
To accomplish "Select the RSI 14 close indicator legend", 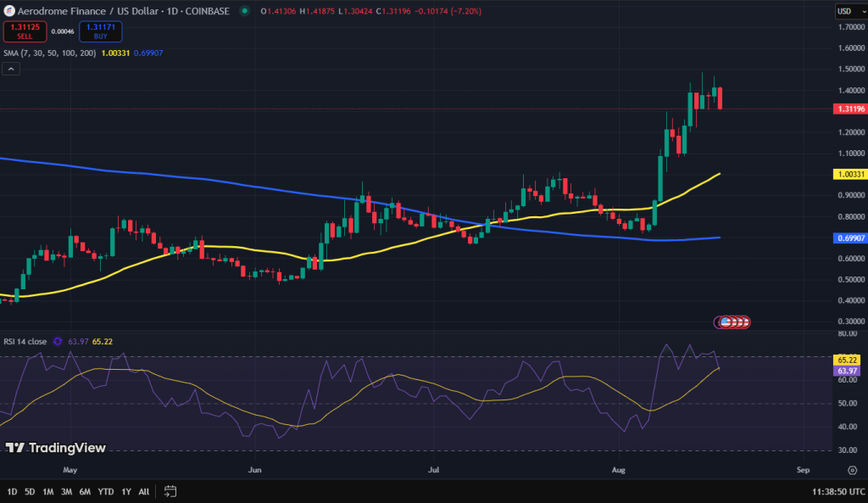I will (x=25, y=341).
